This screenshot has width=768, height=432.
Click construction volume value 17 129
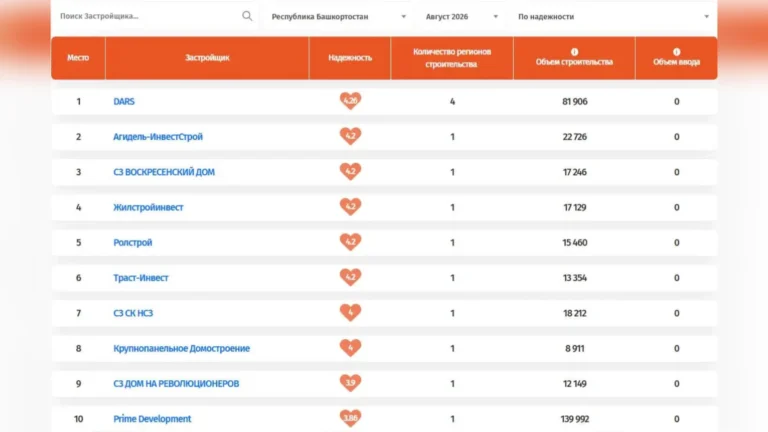tap(575, 207)
